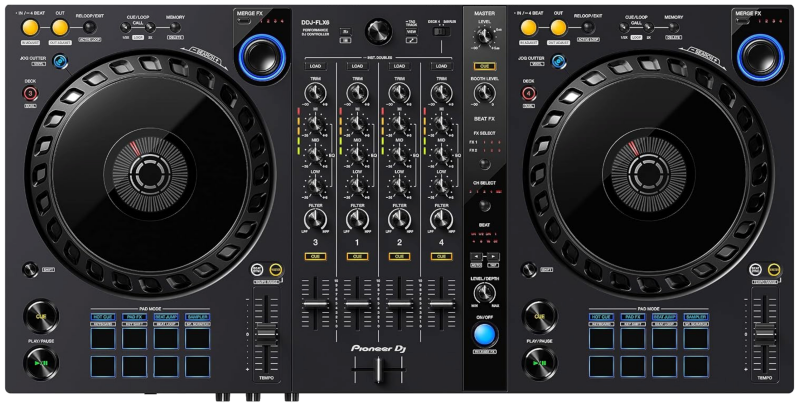Viewport: 799px width, 407px height.
Task: Click the left deck SHIFT button
Action: (30, 269)
